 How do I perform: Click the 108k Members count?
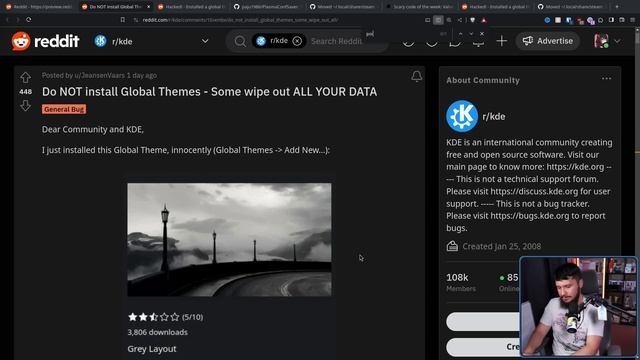(x=460, y=282)
